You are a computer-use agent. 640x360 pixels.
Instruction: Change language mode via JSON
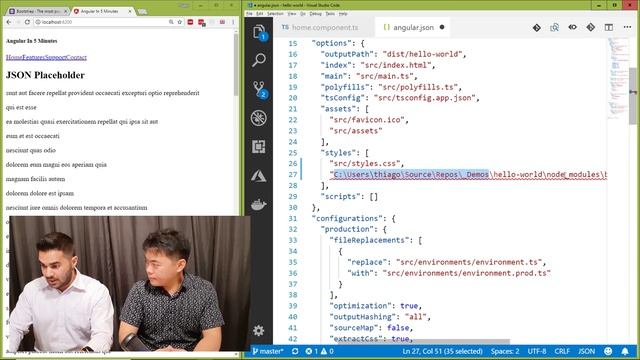[x=587, y=351]
